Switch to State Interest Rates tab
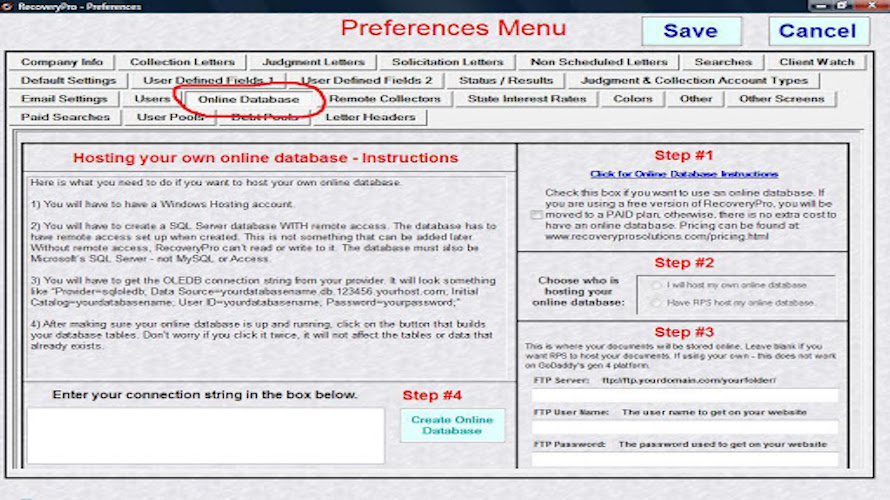890x500 pixels. click(527, 99)
